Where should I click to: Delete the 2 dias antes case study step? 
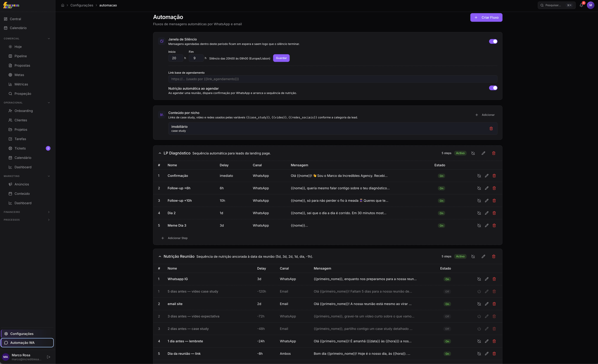494,329
